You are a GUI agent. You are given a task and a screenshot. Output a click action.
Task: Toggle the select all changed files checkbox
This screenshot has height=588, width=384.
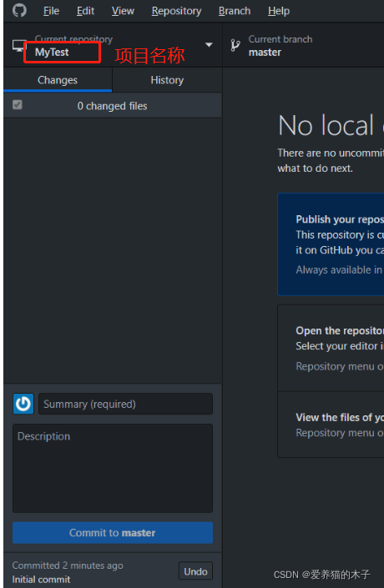[x=18, y=104]
